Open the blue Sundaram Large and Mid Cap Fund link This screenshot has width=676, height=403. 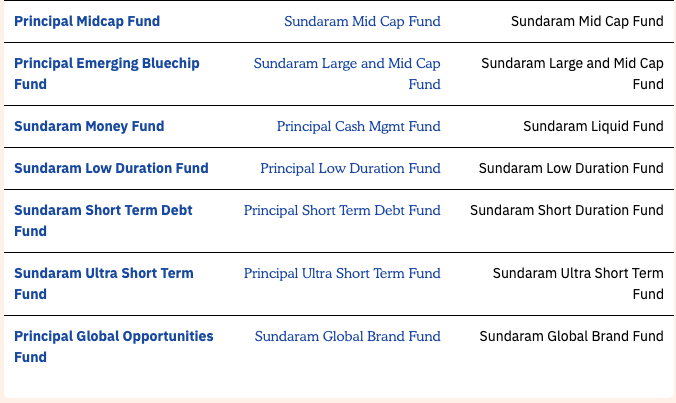click(x=347, y=74)
